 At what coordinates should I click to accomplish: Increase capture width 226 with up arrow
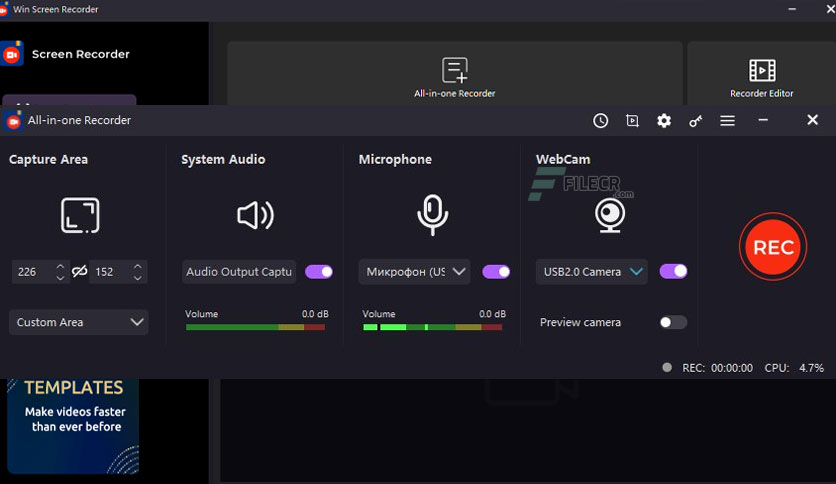[x=60, y=265]
